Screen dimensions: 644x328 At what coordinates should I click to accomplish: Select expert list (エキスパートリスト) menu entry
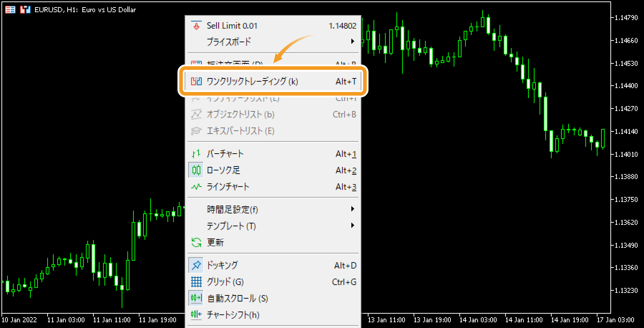(x=240, y=131)
